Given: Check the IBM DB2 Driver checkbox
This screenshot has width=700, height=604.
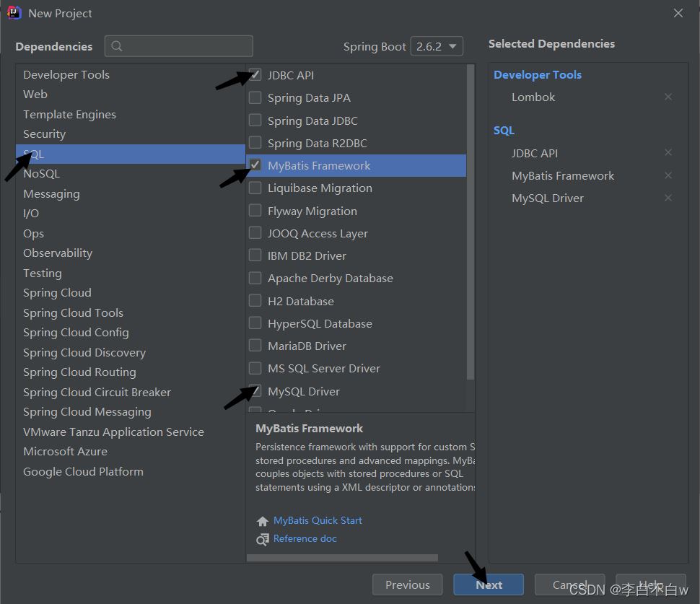Looking at the screenshot, I should click(x=255, y=255).
